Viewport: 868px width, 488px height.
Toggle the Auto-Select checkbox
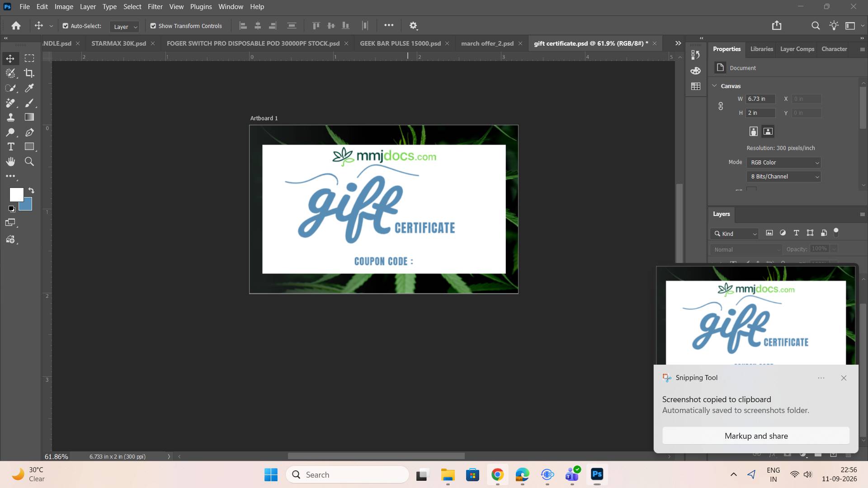pyautogui.click(x=66, y=26)
